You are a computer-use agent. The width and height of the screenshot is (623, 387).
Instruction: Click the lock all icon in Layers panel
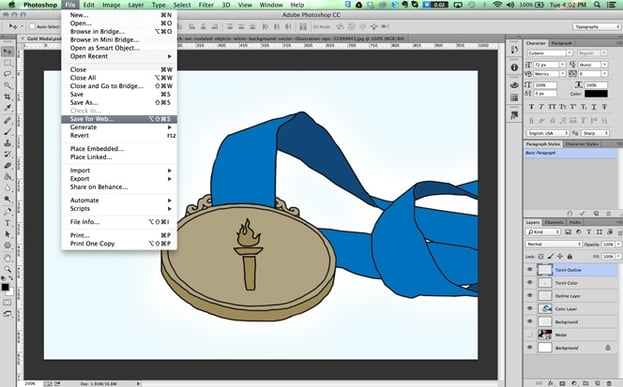click(569, 257)
